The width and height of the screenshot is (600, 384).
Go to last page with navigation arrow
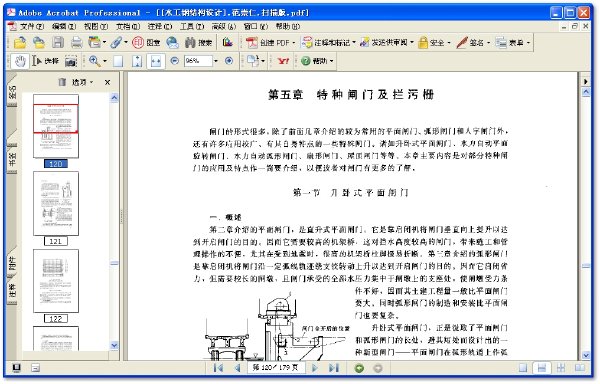tap(334, 368)
